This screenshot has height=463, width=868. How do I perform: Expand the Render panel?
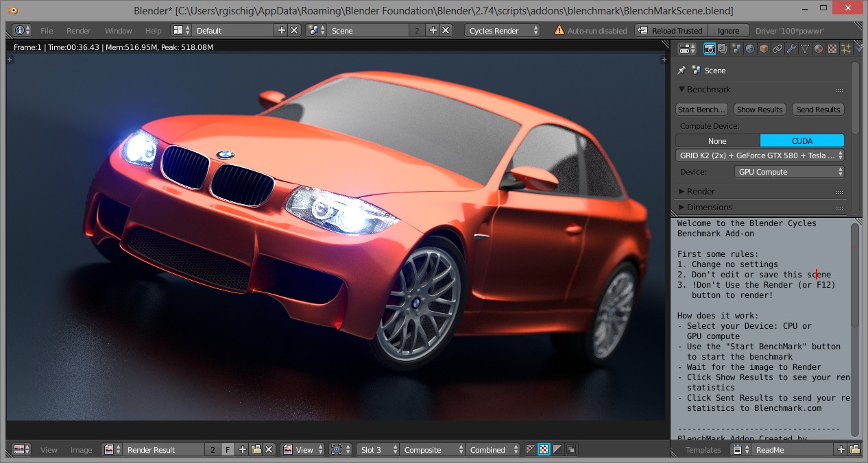[x=701, y=191]
